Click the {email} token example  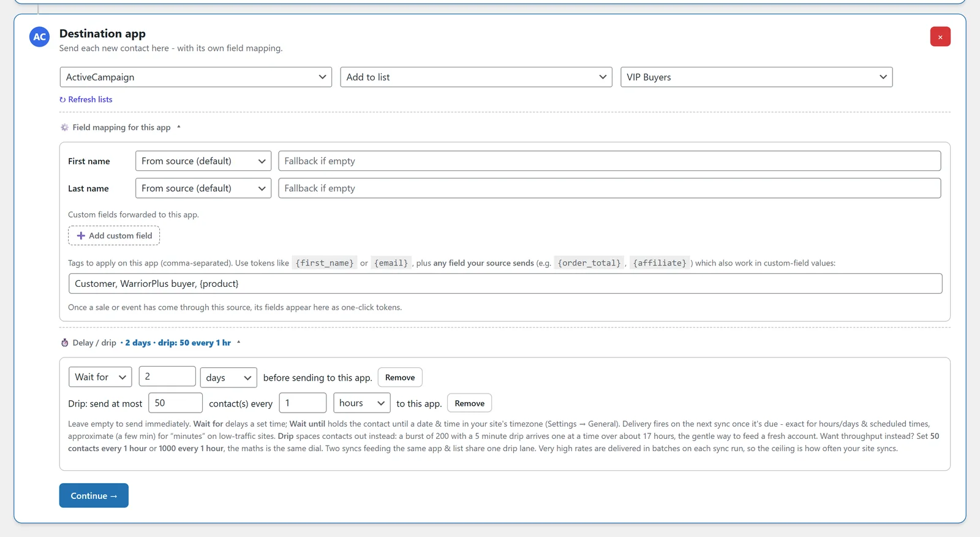coord(391,263)
